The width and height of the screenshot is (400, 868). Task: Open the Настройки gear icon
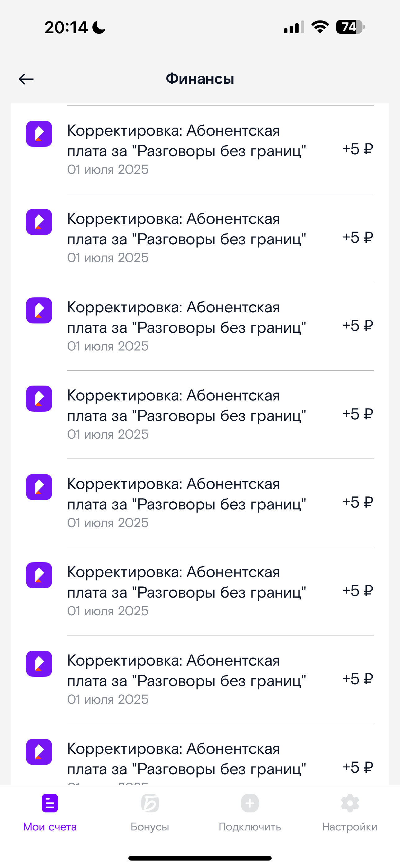[x=350, y=803]
